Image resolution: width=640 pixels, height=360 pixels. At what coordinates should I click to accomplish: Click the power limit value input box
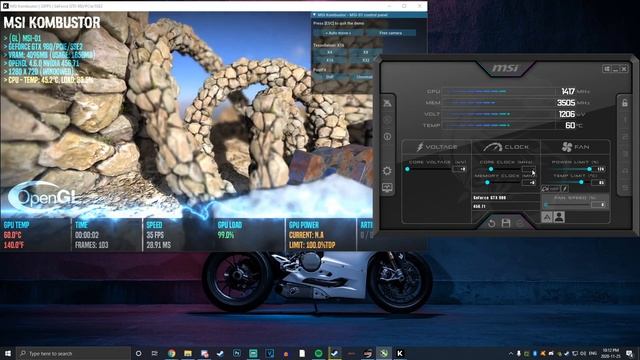pyautogui.click(x=599, y=169)
